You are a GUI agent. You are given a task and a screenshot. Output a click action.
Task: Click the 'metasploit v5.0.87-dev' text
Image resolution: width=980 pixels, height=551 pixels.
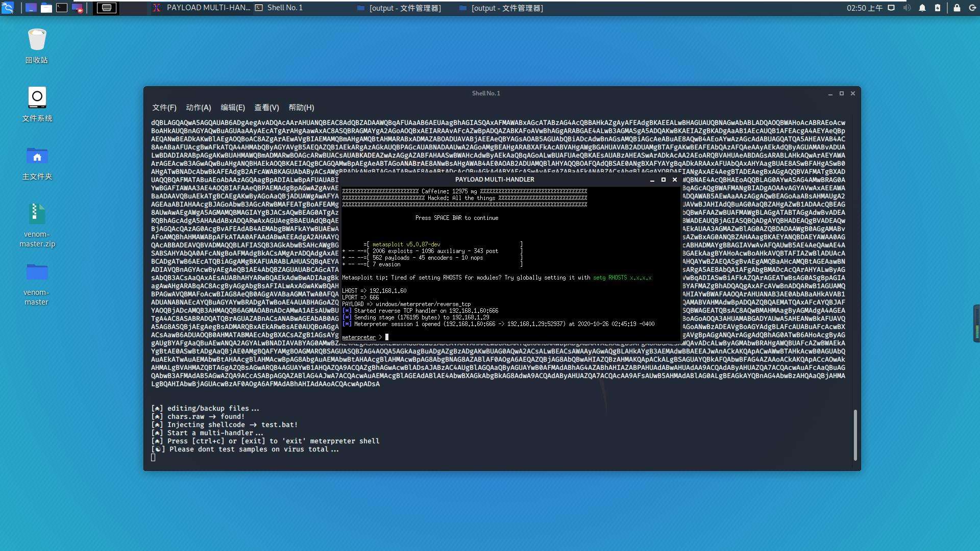(406, 244)
